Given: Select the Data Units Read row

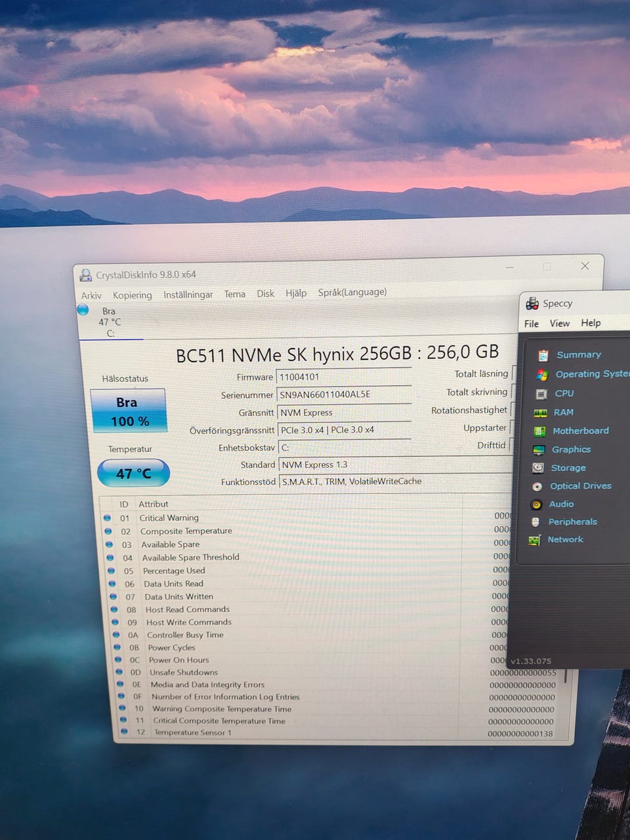Looking at the screenshot, I should pyautogui.click(x=307, y=583).
